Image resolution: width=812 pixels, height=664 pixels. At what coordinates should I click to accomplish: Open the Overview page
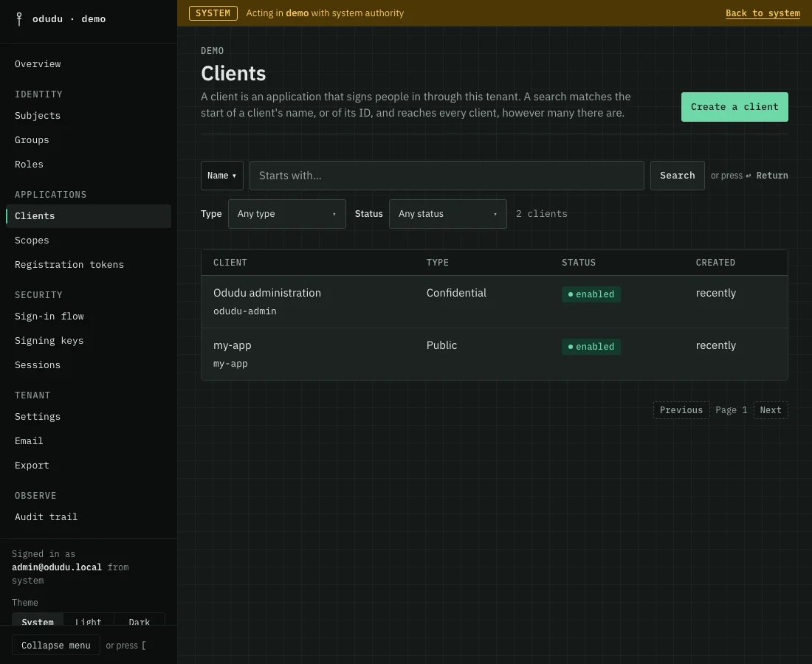(x=38, y=63)
